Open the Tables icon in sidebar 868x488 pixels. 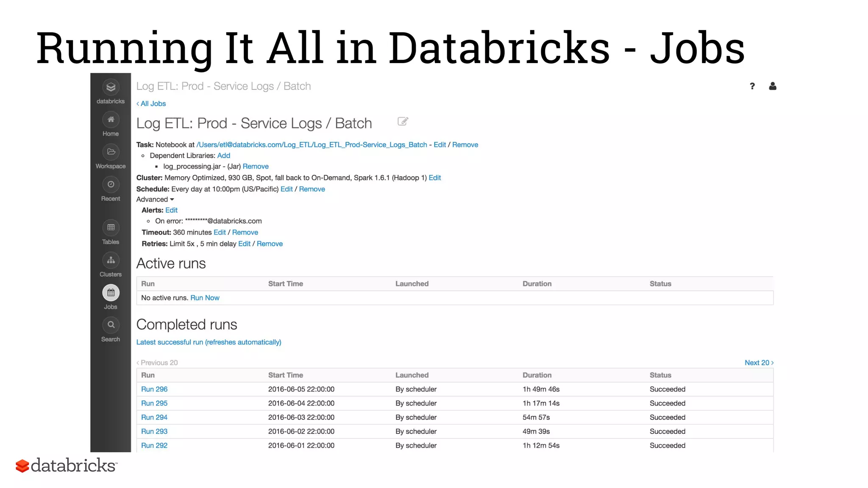(111, 228)
